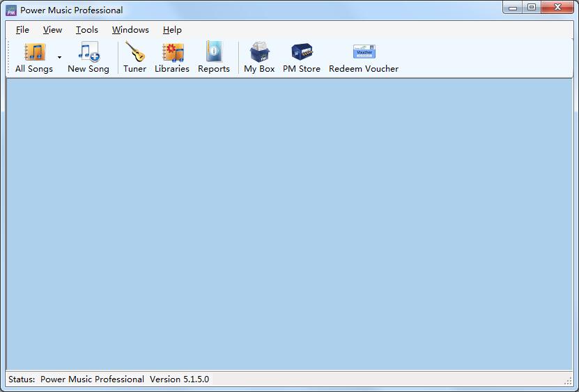The width and height of the screenshot is (579, 392).
Task: Open the Tools menu
Action: 87,30
